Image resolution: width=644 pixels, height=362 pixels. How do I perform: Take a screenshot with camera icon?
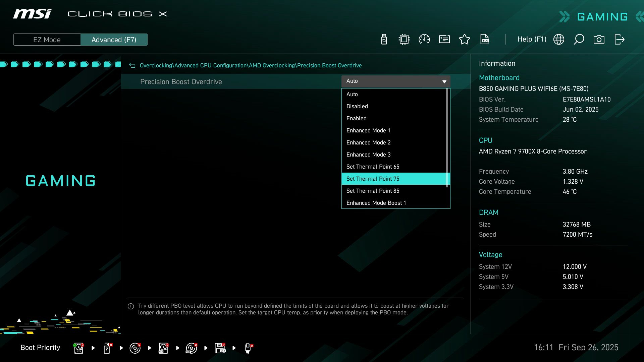tap(599, 40)
